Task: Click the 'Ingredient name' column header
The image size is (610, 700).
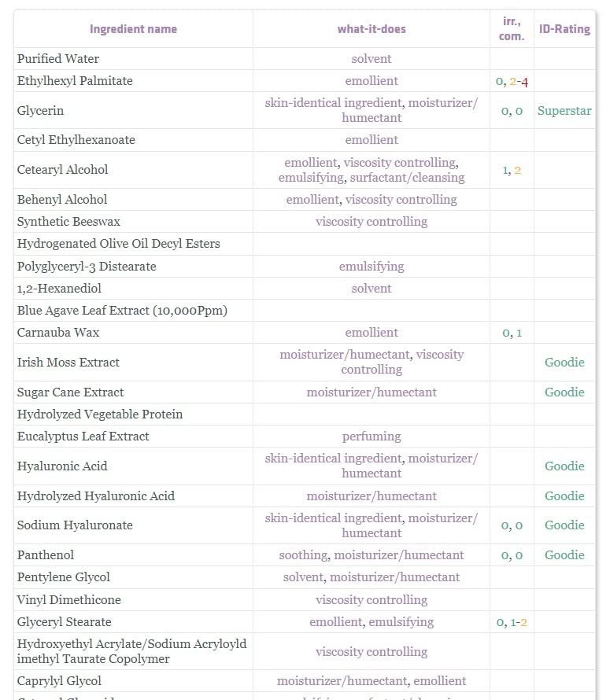Action: coord(133,29)
